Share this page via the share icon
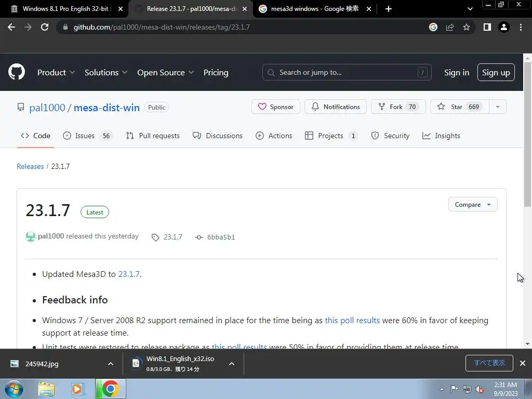532x399 pixels. tap(450, 27)
